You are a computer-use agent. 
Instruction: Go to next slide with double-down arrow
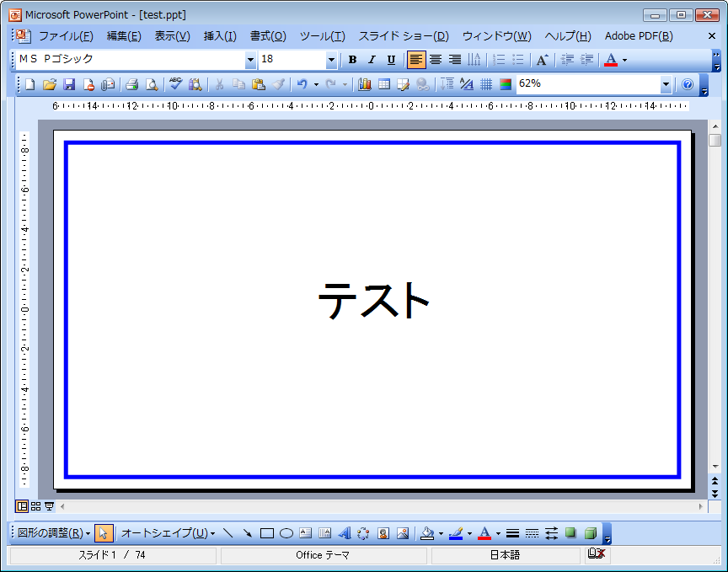(715, 493)
